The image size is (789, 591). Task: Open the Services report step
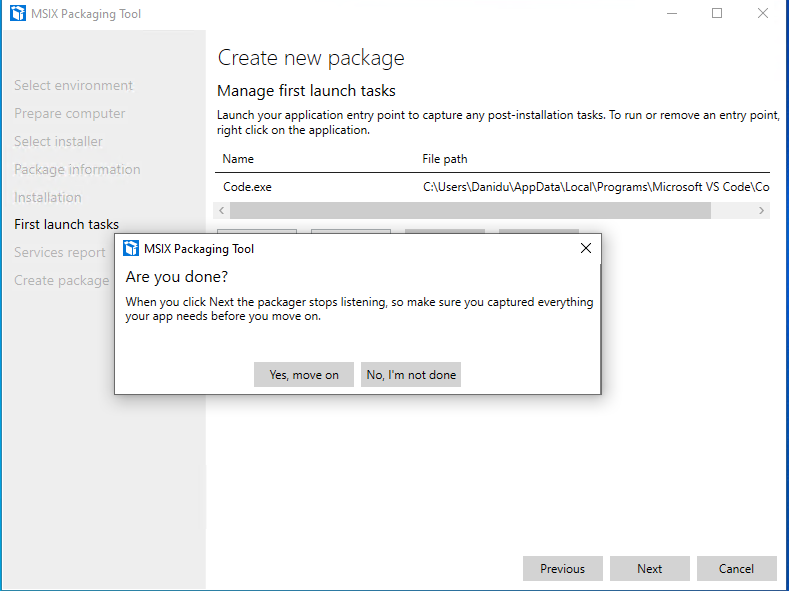click(60, 252)
